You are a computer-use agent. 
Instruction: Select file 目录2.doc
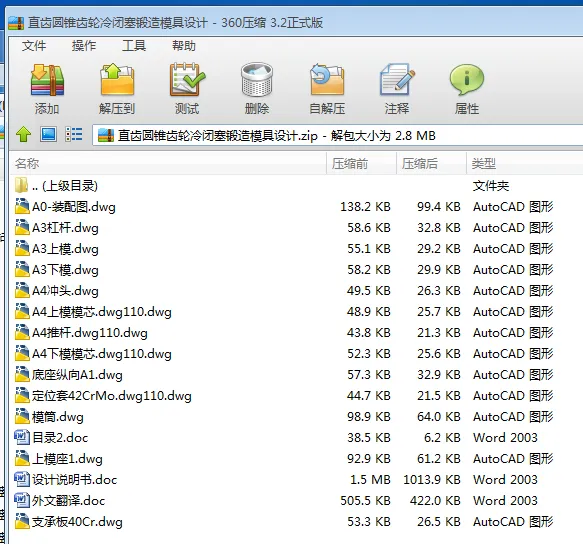click(x=296, y=438)
